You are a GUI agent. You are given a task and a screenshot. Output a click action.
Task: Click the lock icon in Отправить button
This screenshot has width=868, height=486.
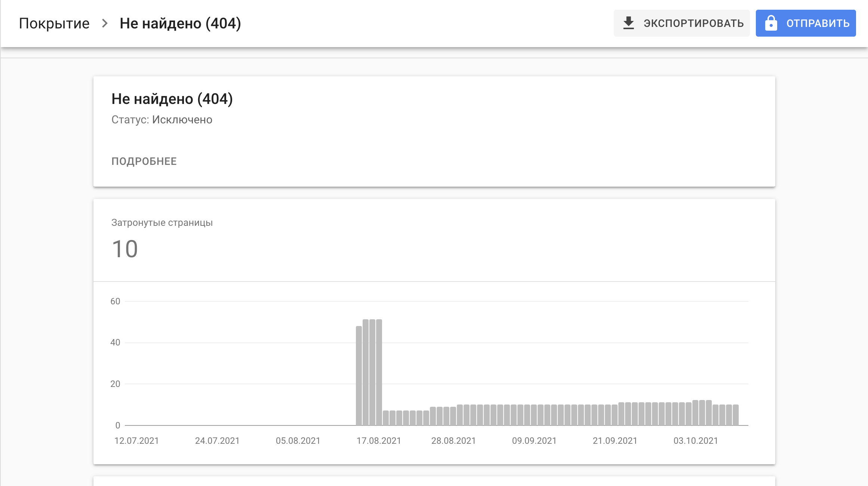[771, 23]
